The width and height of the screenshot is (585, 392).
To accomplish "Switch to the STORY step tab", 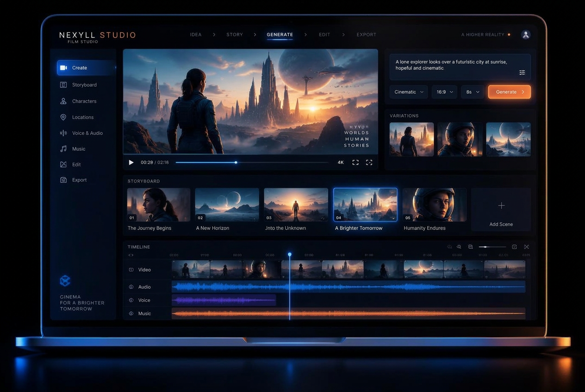I will coord(235,35).
